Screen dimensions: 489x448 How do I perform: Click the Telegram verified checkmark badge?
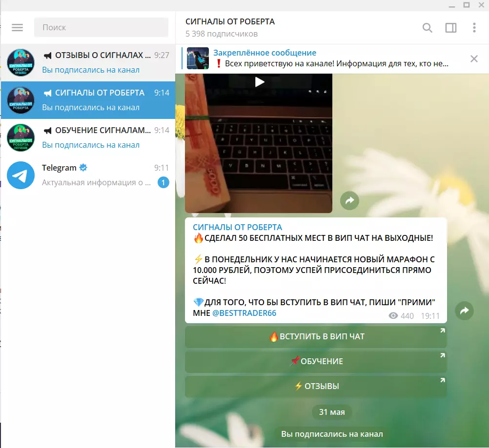(x=83, y=168)
